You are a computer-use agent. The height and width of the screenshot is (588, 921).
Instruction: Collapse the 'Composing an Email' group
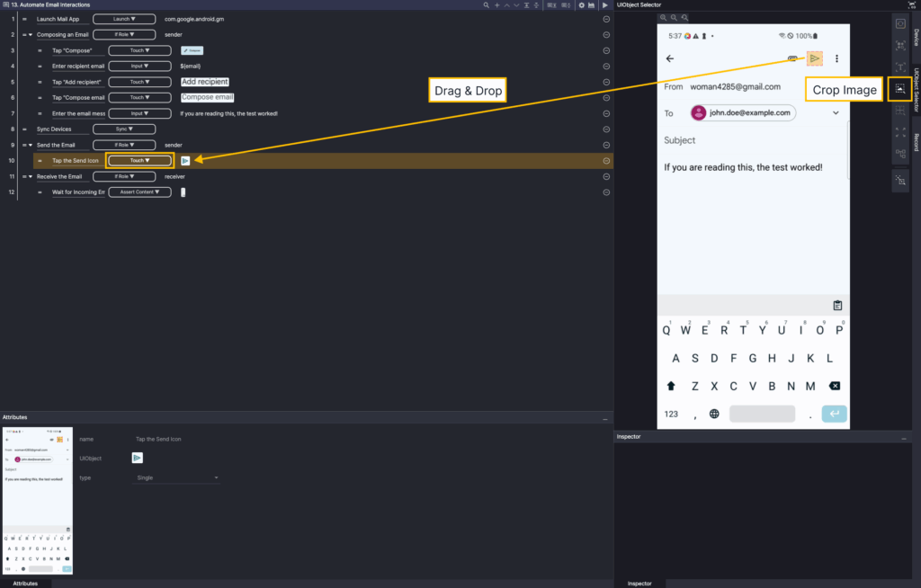click(31, 34)
